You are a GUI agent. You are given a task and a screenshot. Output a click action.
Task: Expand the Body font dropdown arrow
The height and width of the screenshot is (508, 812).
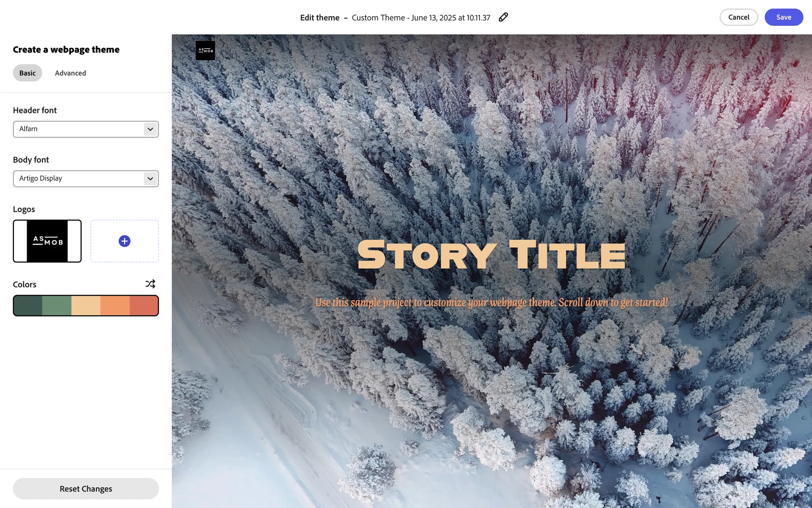tap(150, 179)
